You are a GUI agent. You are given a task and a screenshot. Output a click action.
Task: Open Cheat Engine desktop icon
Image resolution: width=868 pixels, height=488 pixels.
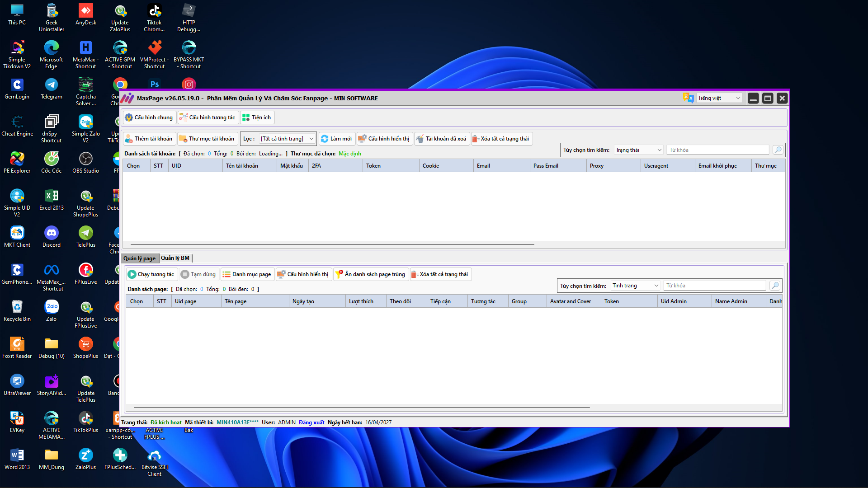coord(17,126)
